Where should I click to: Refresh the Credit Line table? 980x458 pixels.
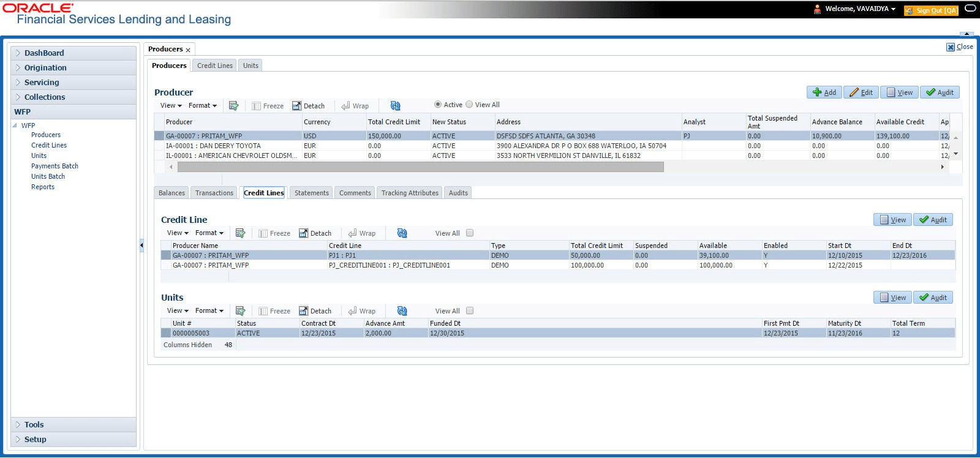[x=402, y=233]
